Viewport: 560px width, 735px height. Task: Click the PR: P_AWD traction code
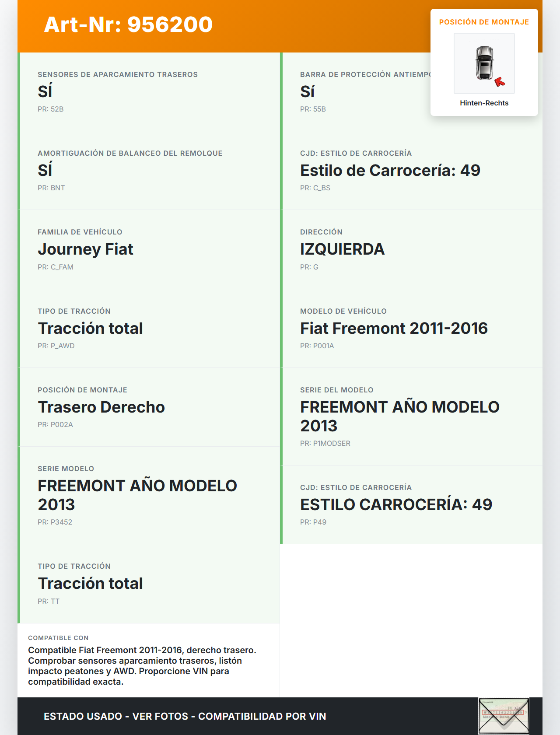tap(56, 346)
